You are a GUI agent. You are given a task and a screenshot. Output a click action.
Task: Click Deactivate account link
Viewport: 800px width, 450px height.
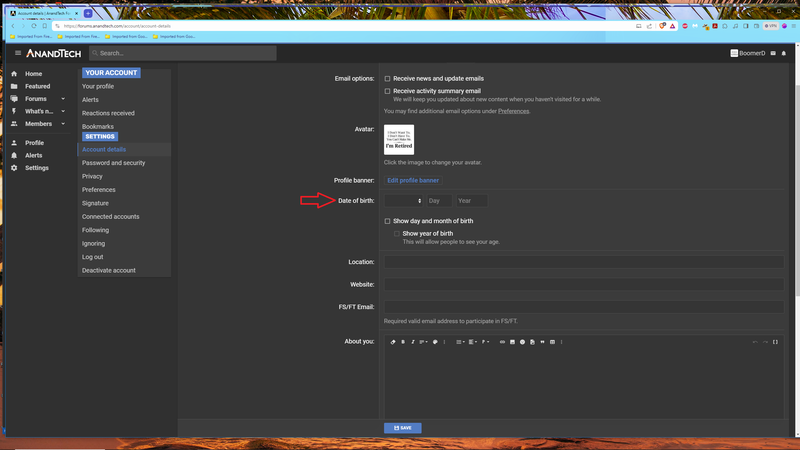click(109, 270)
